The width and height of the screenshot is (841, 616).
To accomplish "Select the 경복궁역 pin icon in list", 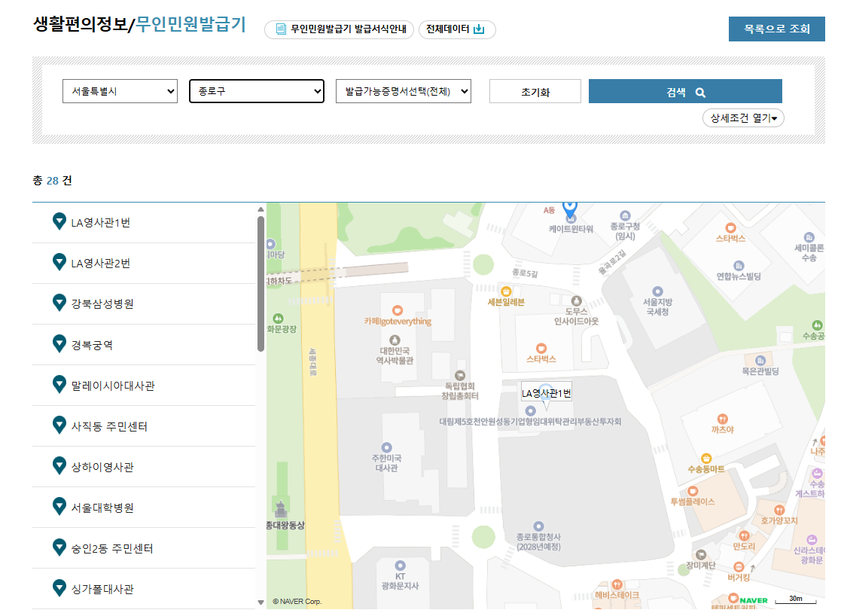I will pos(59,343).
